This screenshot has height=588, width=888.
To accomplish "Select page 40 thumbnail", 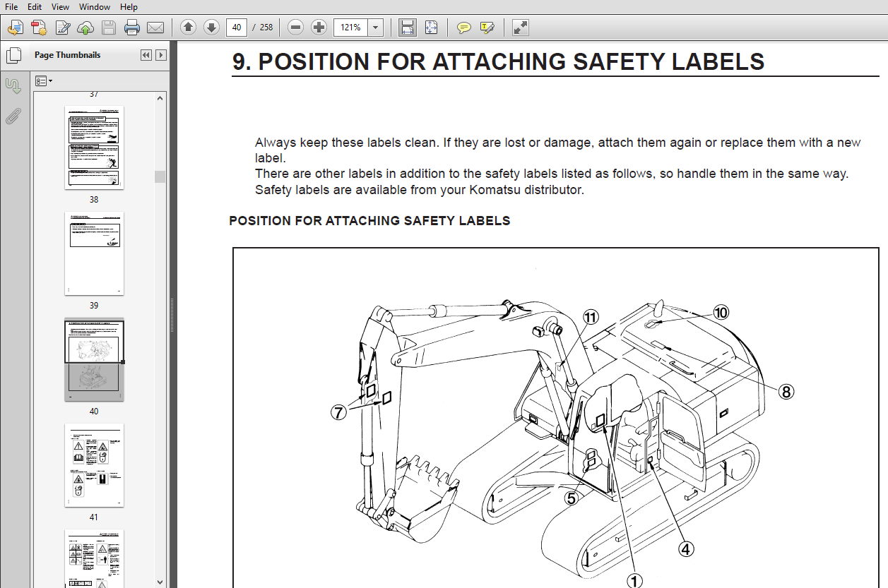I will pos(94,359).
